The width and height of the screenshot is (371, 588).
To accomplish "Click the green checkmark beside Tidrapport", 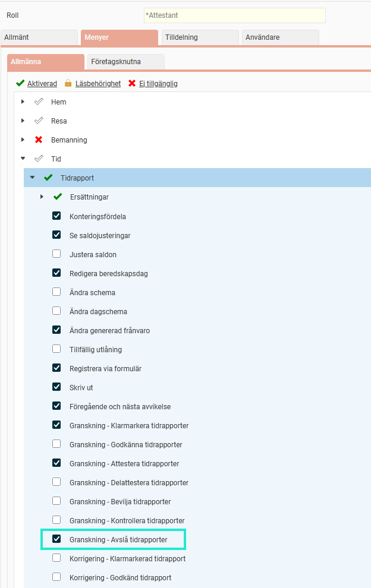I will (48, 178).
